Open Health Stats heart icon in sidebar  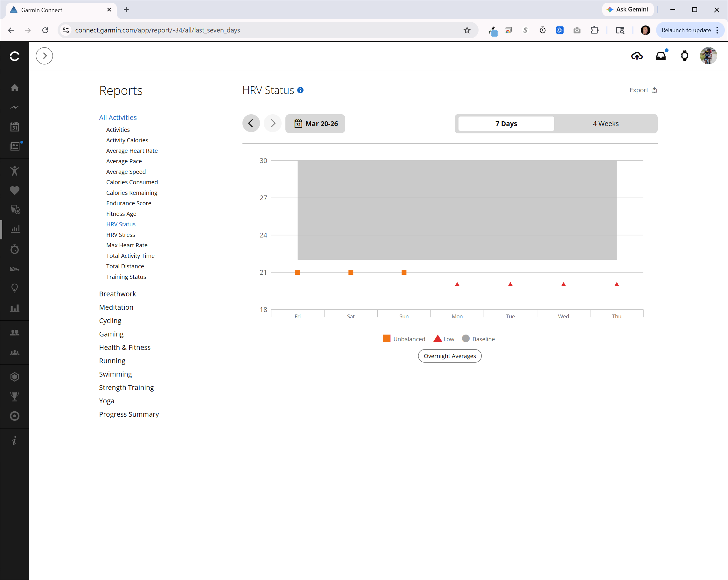[15, 190]
